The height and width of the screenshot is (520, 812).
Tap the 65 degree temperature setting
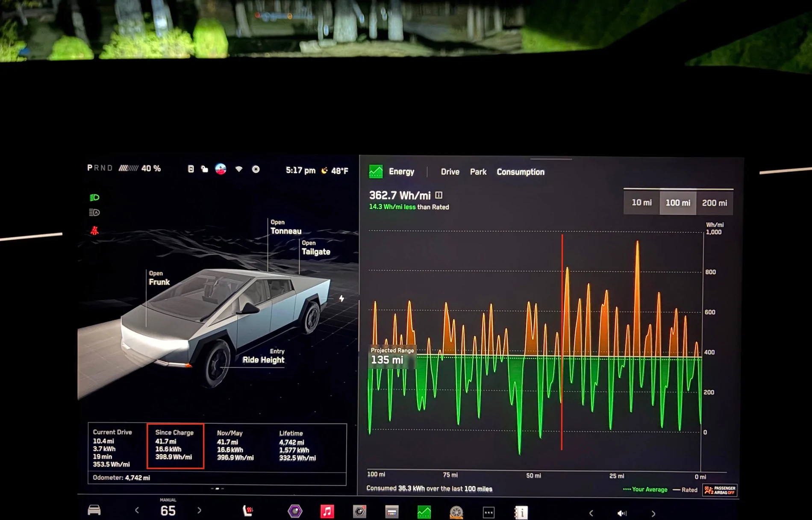pyautogui.click(x=168, y=511)
